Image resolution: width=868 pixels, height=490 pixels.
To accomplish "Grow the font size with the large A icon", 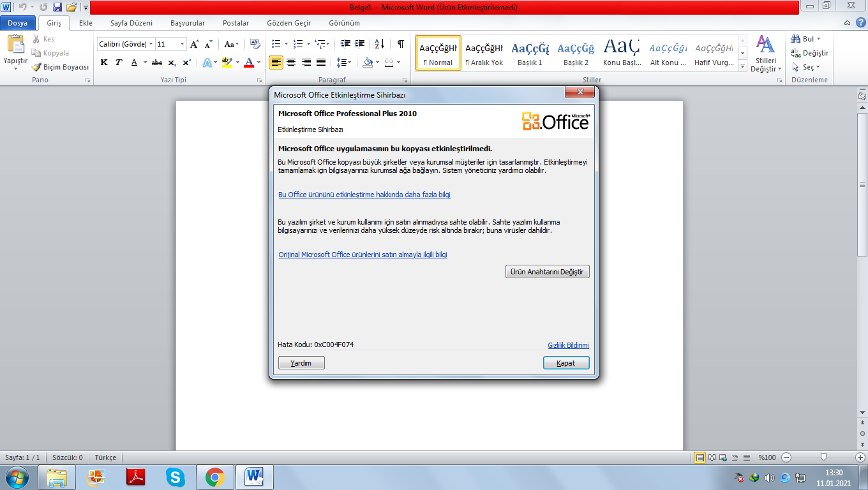I will [195, 44].
